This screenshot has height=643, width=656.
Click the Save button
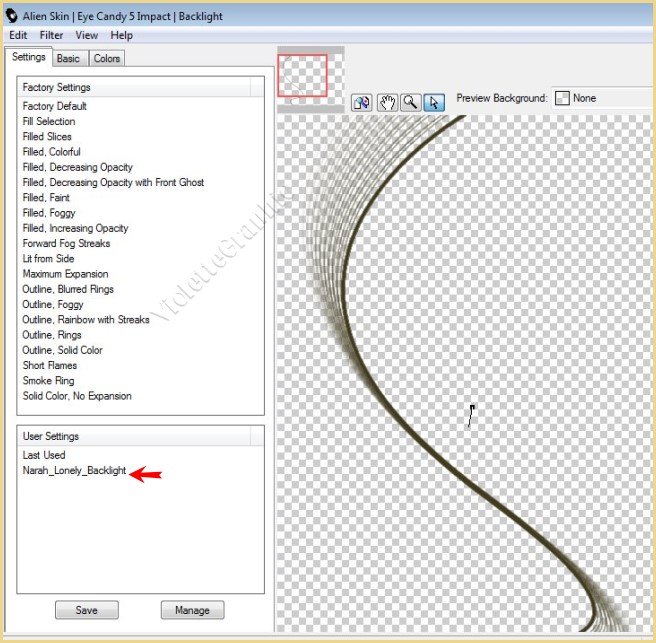point(85,610)
